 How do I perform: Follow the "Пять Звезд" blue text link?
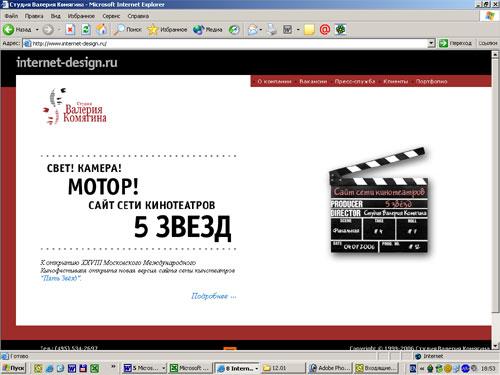(x=61, y=278)
